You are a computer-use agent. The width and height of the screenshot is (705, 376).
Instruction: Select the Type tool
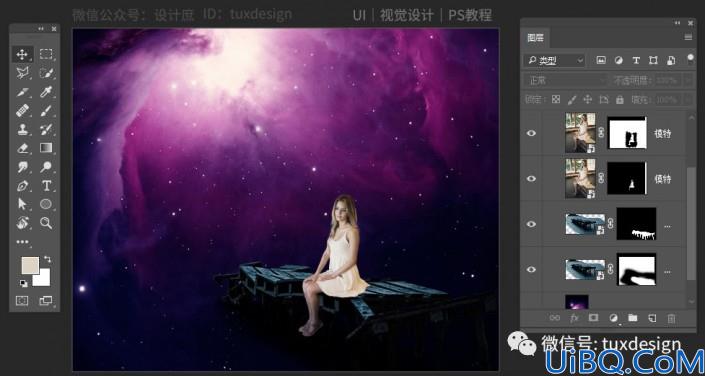[x=46, y=186]
